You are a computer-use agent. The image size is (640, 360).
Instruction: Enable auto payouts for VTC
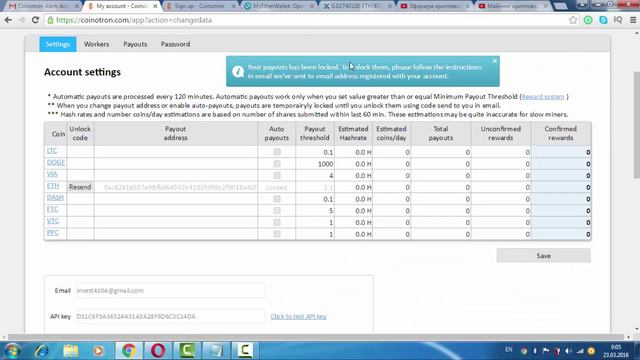[x=277, y=222]
